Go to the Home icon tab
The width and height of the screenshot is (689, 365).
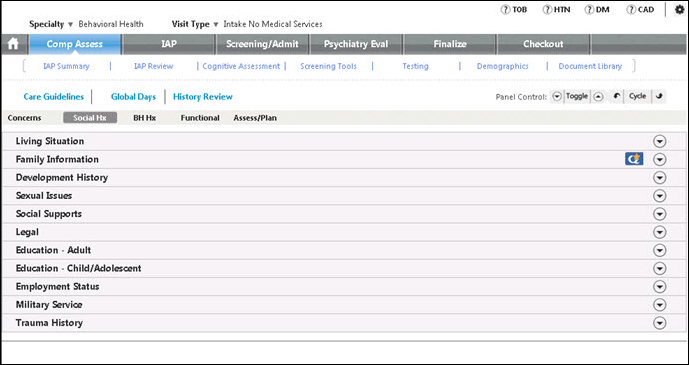pos(14,44)
